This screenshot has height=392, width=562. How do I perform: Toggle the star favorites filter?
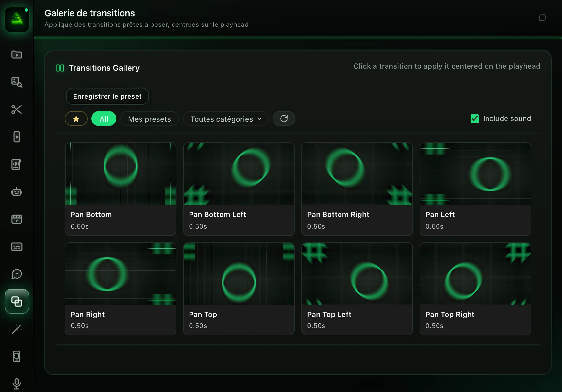[x=76, y=119]
